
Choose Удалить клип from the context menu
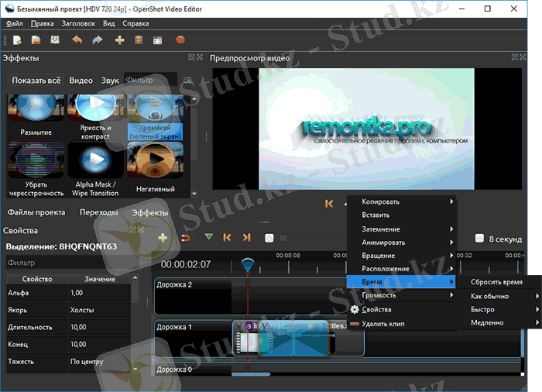[388, 323]
